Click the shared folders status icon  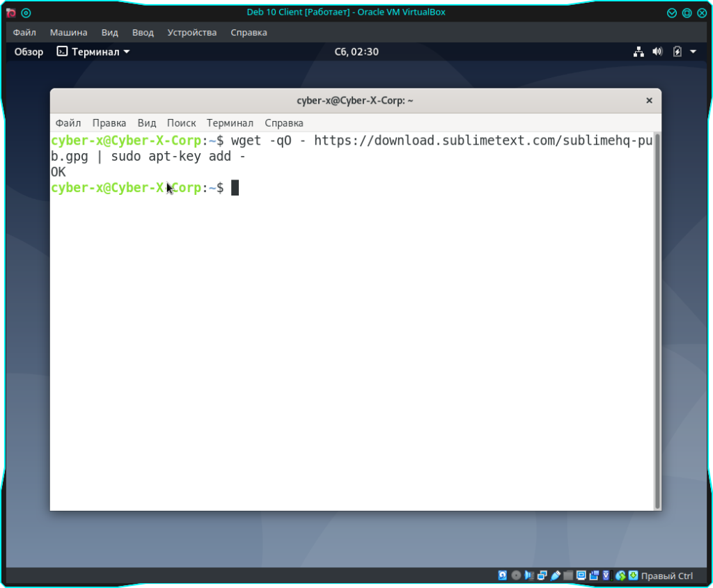[568, 575]
